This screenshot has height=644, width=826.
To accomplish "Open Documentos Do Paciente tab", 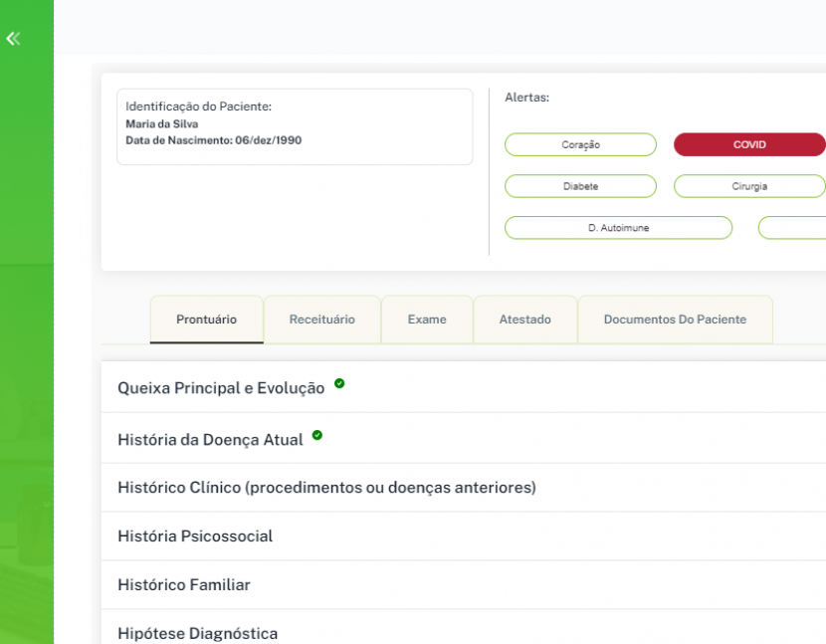I will 675,320.
